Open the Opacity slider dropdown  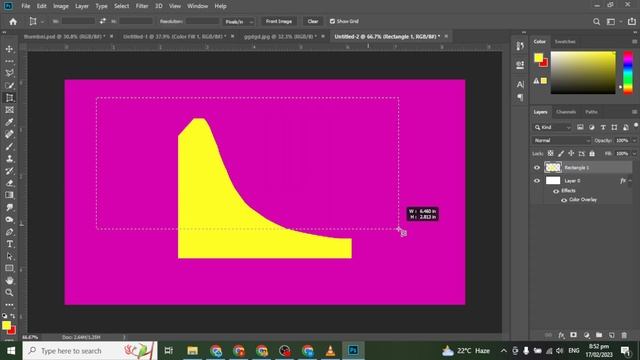click(x=634, y=140)
